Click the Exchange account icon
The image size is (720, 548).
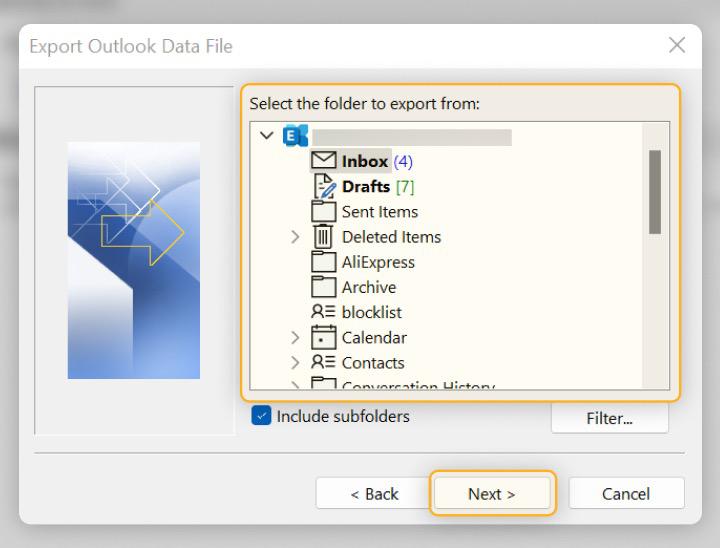296,136
